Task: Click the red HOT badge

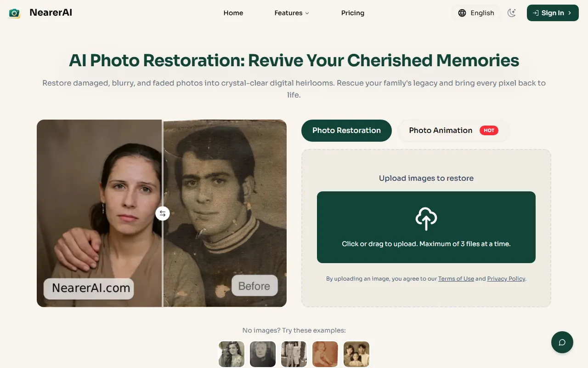Action: pos(489,131)
